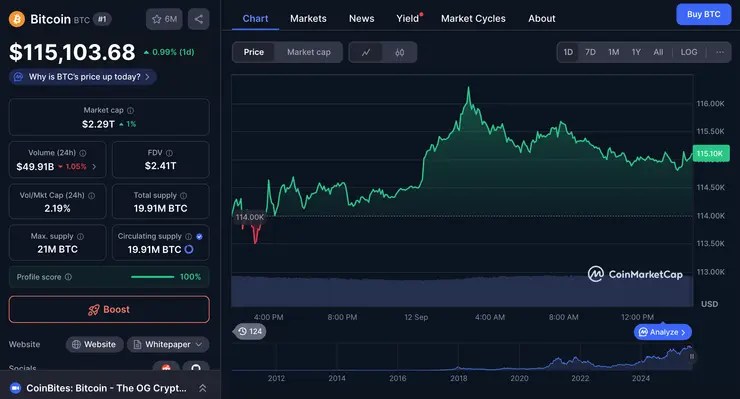Expand the CoinBites banner chevrons
The height and width of the screenshot is (399, 740).
point(202,388)
